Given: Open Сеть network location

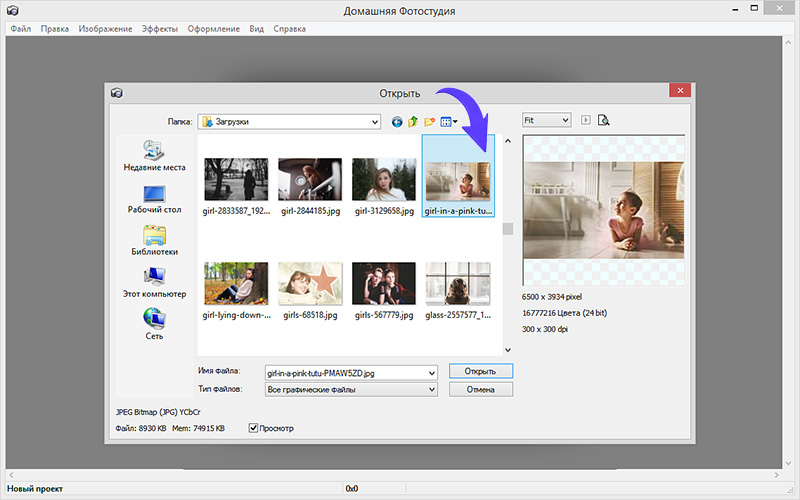Looking at the screenshot, I should pyautogui.click(x=154, y=325).
